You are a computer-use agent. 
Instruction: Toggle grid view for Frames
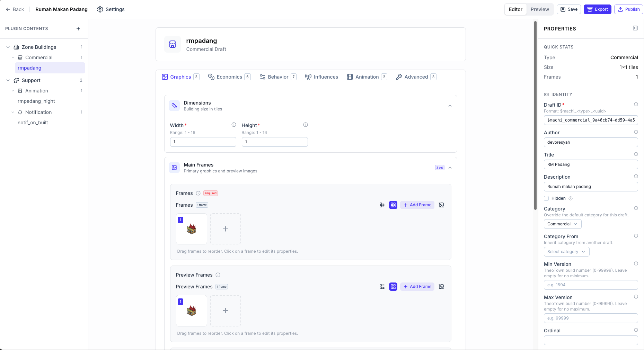(x=393, y=205)
